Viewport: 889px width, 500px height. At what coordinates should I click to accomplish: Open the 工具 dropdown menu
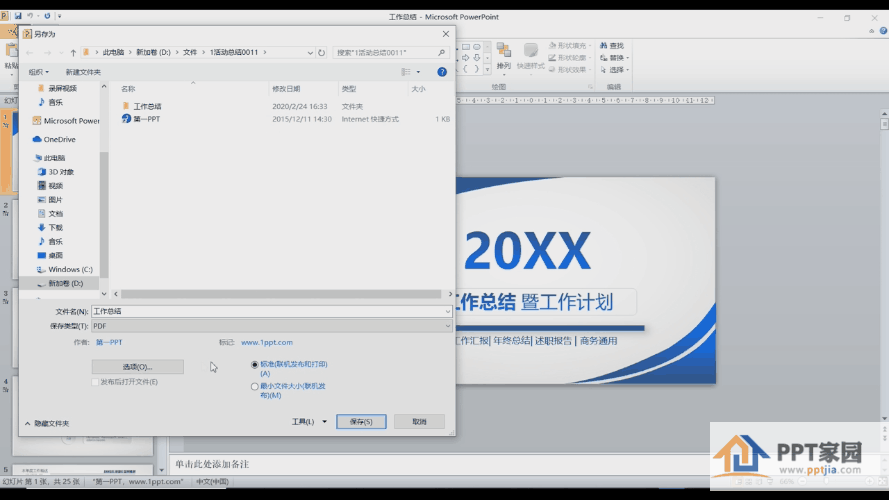pos(309,422)
